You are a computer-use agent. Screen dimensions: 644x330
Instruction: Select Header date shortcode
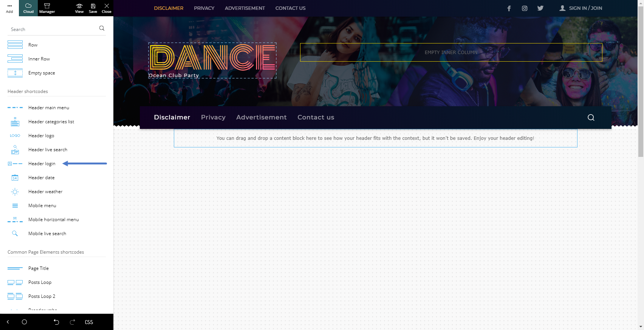57,178
